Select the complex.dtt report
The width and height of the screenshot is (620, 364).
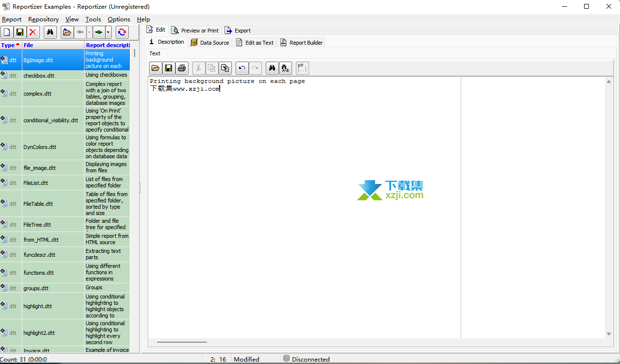point(65,94)
